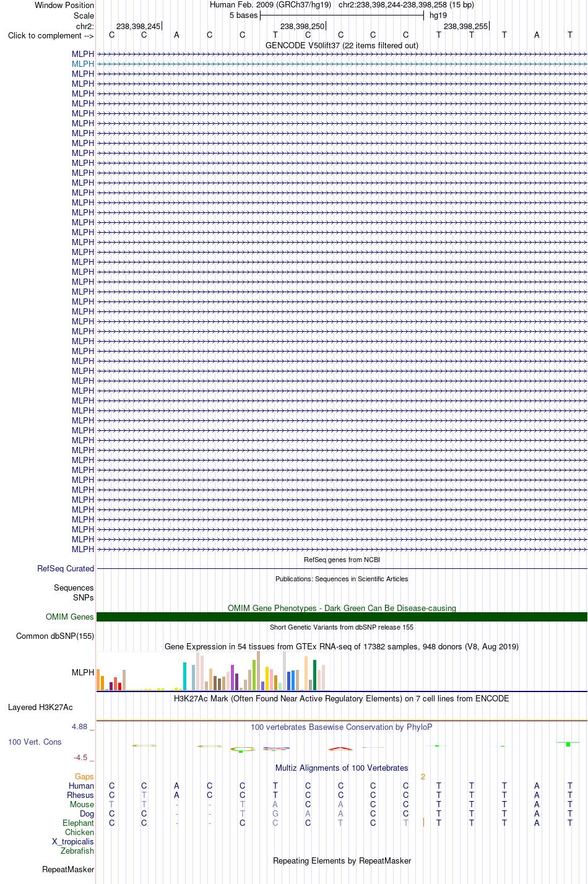Click the blue line of RefSeq Curated track
The image size is (588, 884).
[x=342, y=568]
